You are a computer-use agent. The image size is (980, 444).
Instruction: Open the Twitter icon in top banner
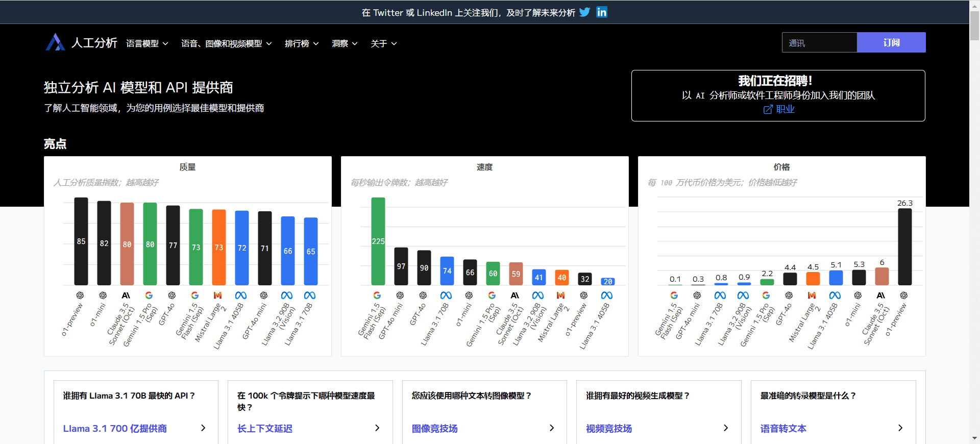(585, 12)
